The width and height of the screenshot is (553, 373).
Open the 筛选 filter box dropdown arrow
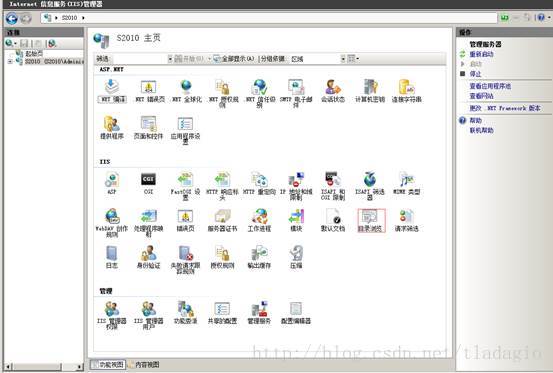point(170,59)
